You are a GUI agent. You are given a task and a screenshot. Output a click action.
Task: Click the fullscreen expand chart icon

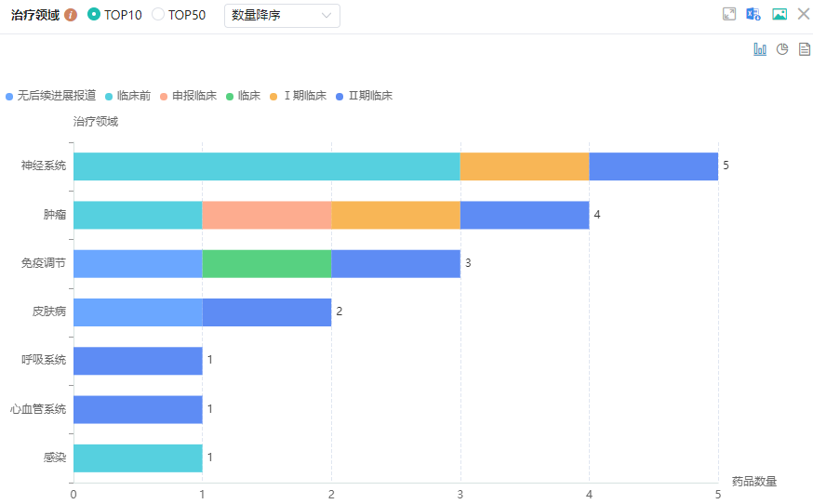pos(729,14)
